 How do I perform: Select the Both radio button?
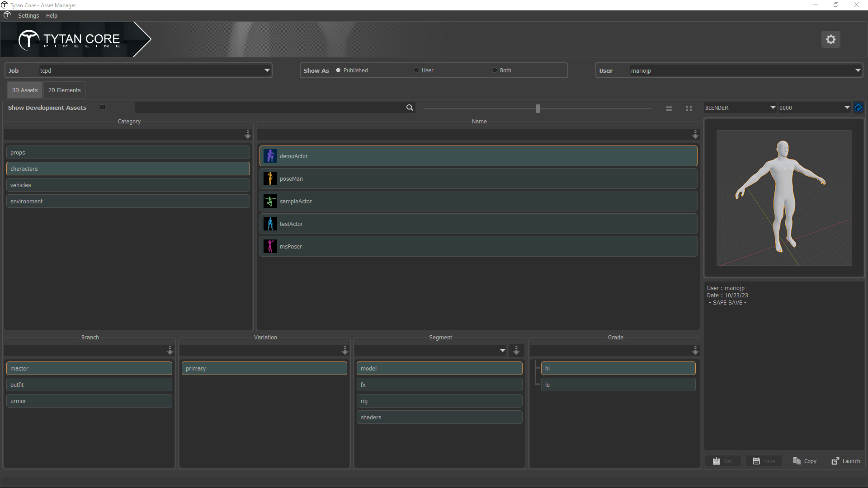[495, 70]
